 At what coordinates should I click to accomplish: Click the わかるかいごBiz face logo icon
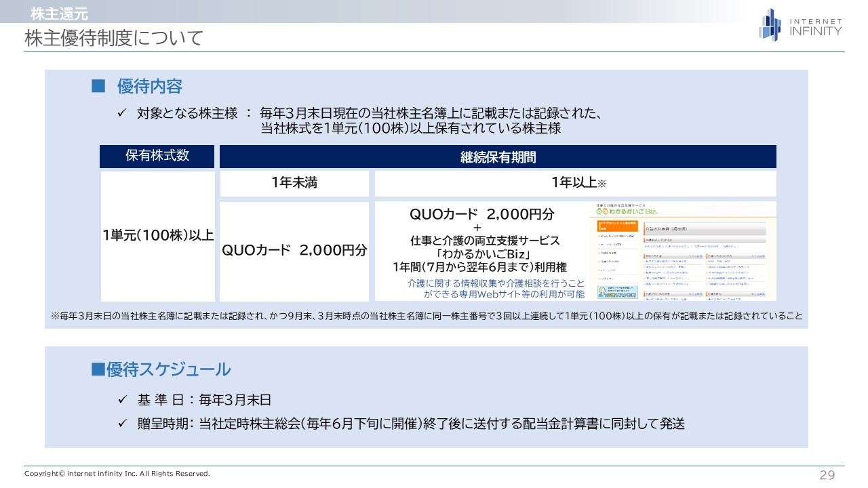tap(601, 211)
